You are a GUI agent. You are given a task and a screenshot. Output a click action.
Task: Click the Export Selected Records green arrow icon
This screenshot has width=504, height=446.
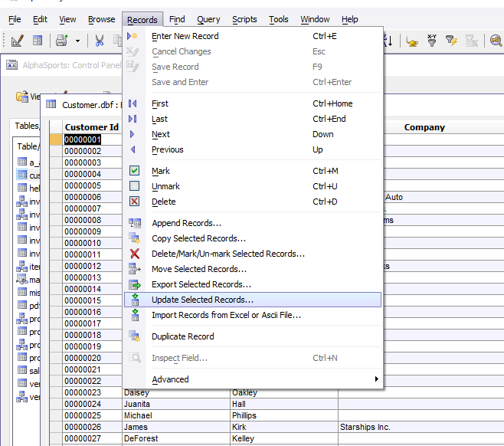coord(135,284)
